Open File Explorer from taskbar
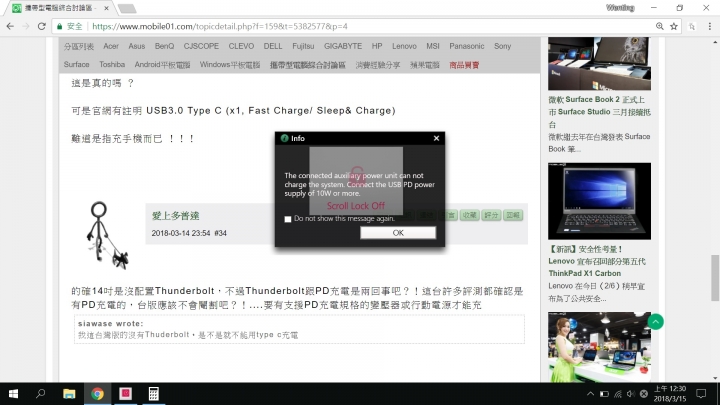 click(x=69, y=394)
